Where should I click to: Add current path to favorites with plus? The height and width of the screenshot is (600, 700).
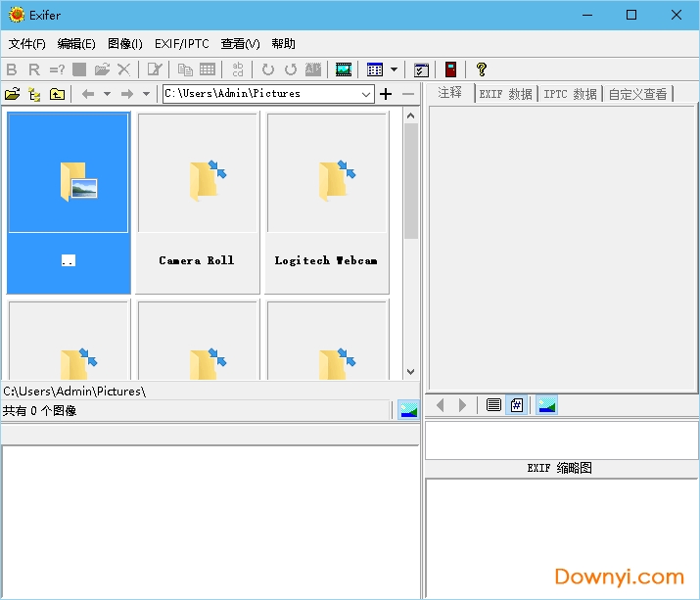386,94
